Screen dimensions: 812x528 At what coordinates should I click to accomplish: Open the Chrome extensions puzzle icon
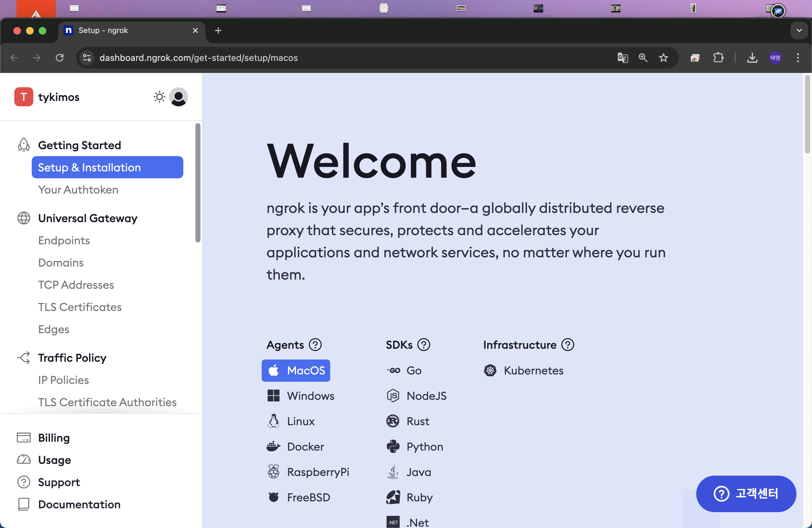pyautogui.click(x=718, y=58)
